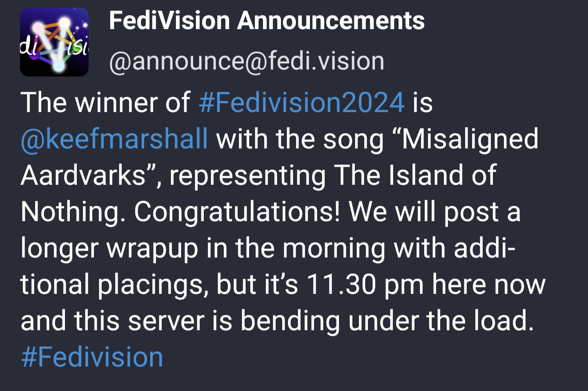Click the phrase "bending under the load"
The image size is (588, 391).
(386, 321)
